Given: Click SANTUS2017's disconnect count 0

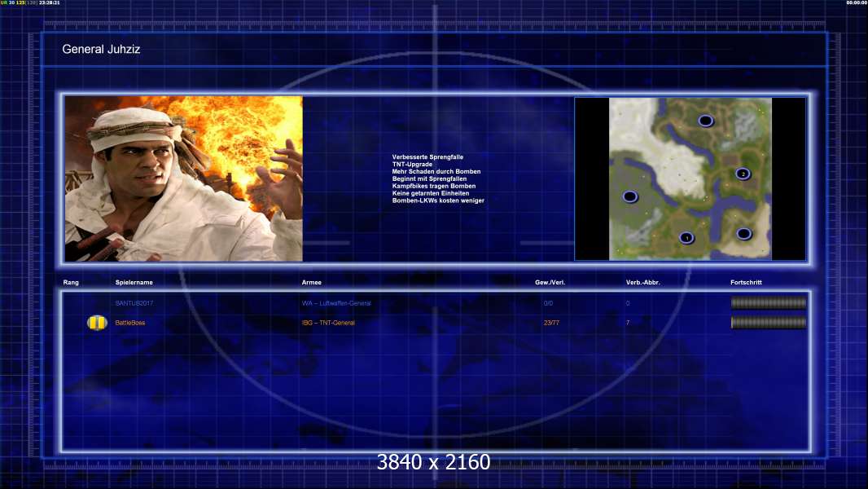Looking at the screenshot, I should tap(628, 303).
